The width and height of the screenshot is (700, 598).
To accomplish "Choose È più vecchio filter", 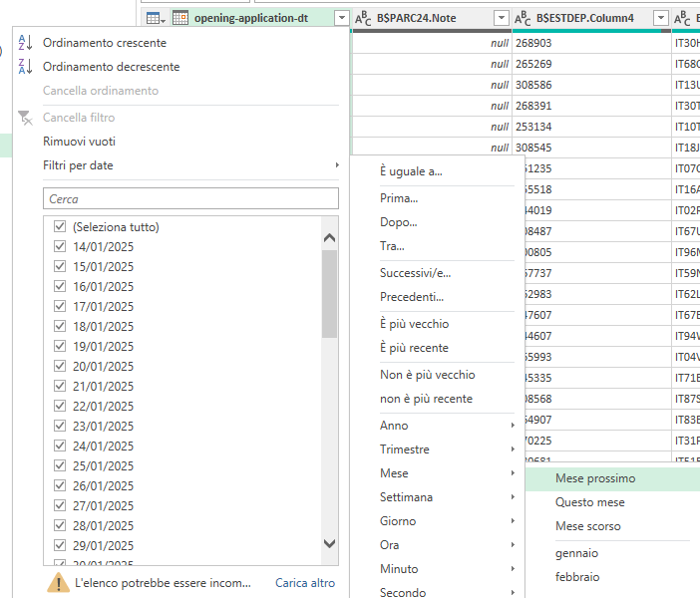I will click(414, 324).
